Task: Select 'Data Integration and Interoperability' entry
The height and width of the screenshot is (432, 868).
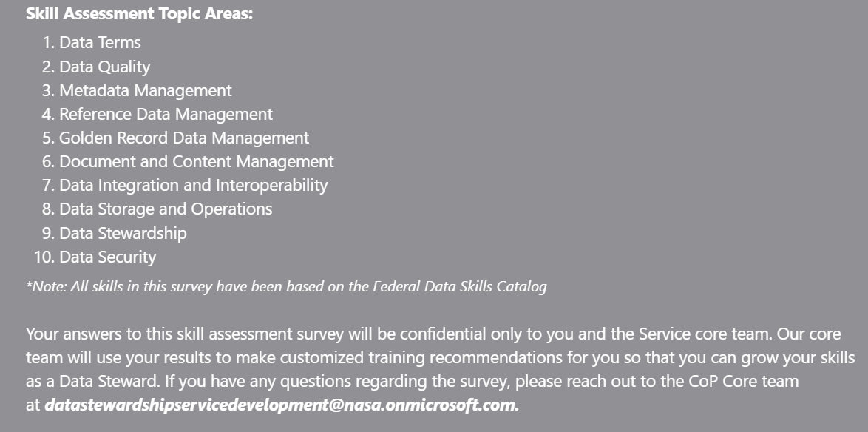Action: coord(193,185)
